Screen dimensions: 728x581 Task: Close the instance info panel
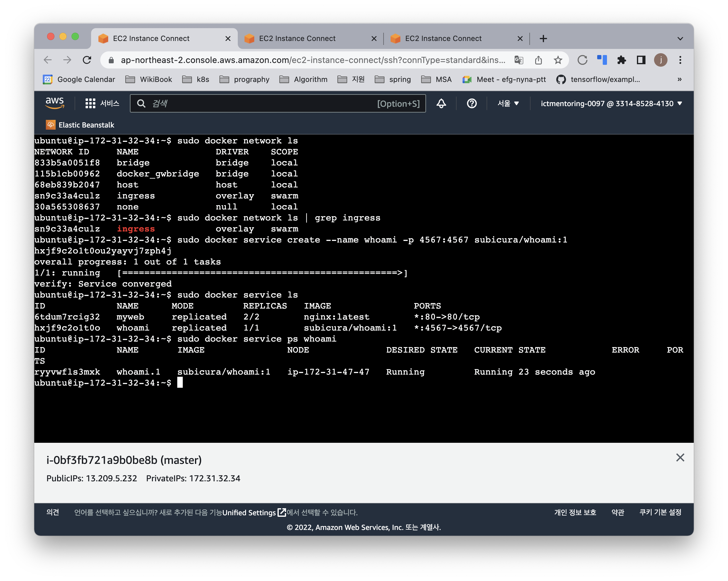pyautogui.click(x=680, y=458)
